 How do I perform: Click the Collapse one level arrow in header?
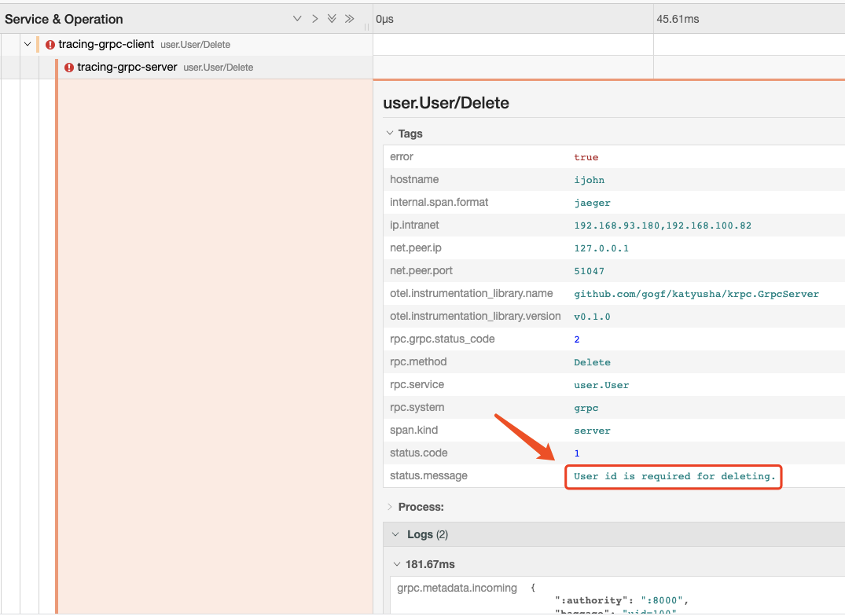(314, 19)
